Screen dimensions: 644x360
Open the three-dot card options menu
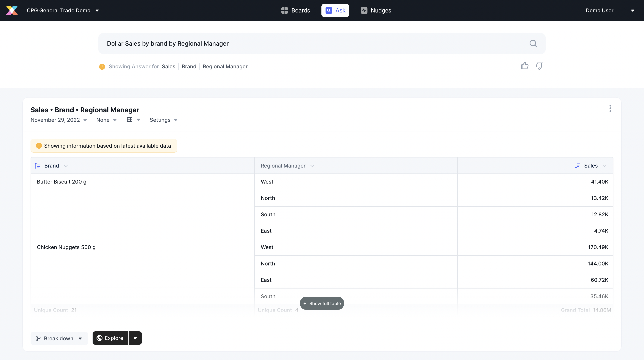pyautogui.click(x=610, y=108)
